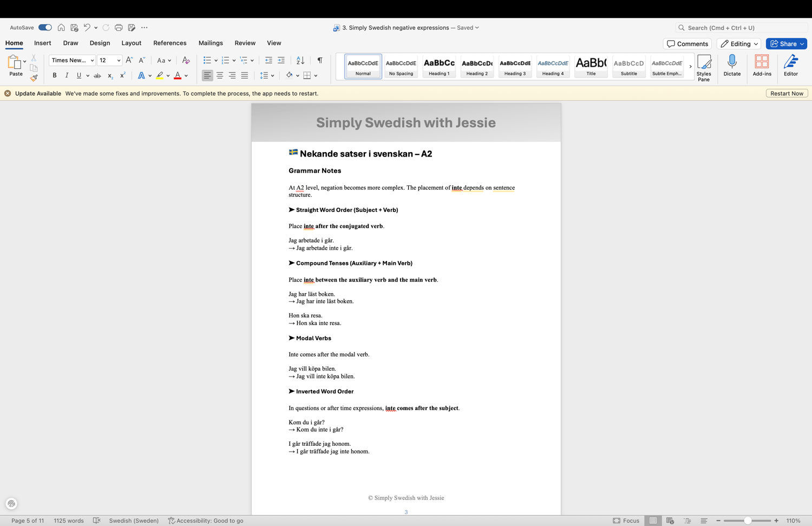Image resolution: width=812 pixels, height=526 pixels.
Task: Open Add-ins from the ribbon
Action: point(762,66)
